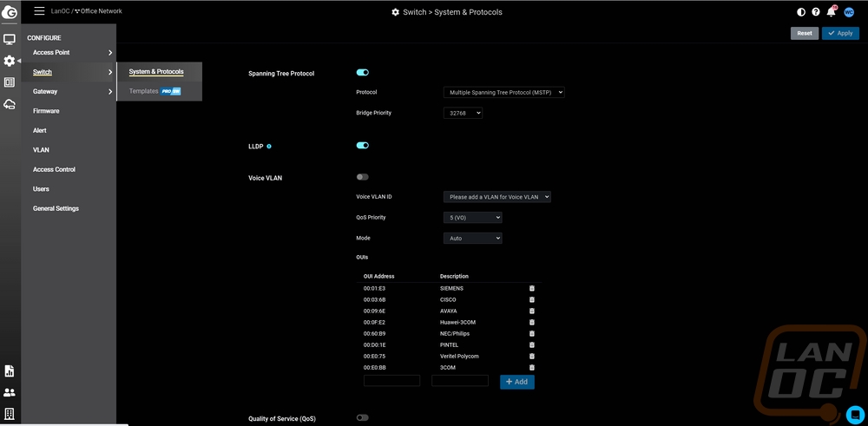This screenshot has width=868, height=426.
Task: Open the reports document icon in sidebar
Action: pos(10,370)
